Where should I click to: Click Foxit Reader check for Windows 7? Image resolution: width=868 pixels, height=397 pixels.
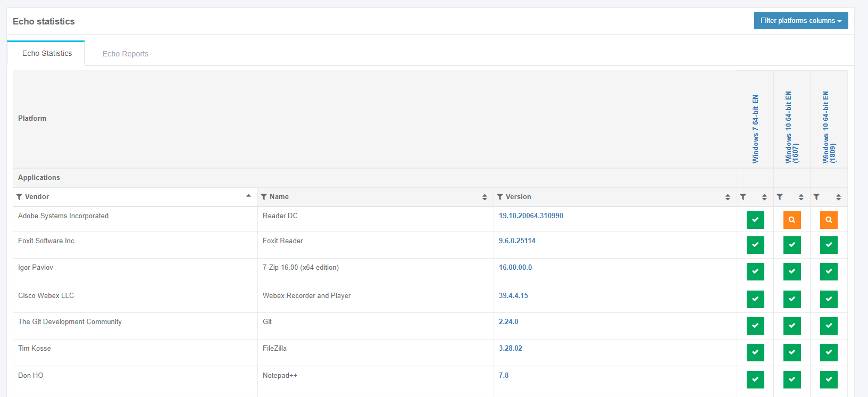pos(755,245)
